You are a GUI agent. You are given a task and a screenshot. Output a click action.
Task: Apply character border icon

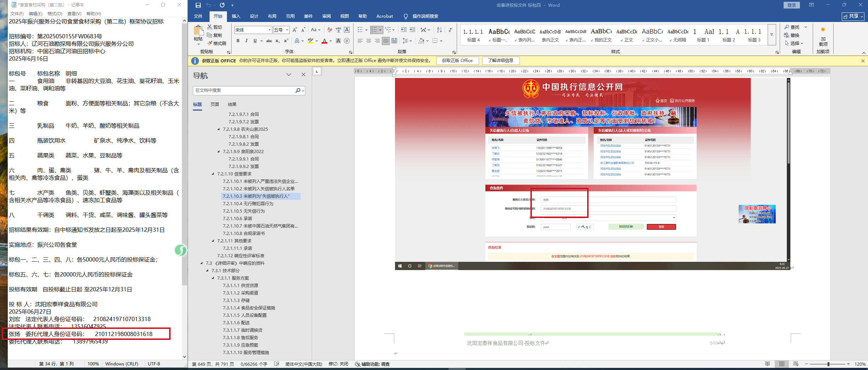click(x=347, y=30)
